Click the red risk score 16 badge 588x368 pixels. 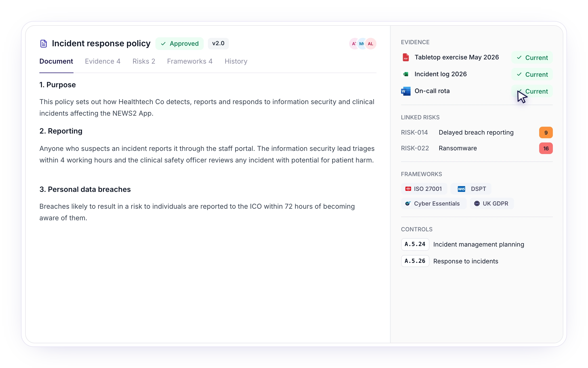[546, 148]
